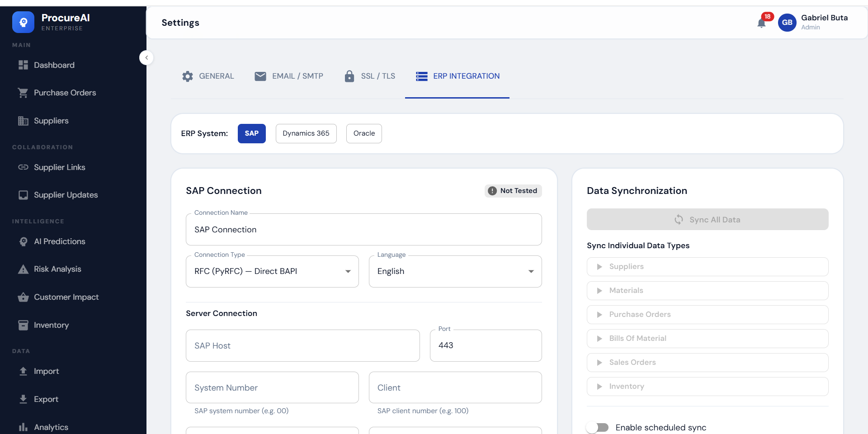This screenshot has height=434, width=868.
Task: Click the SAP Host input field
Action: pyautogui.click(x=302, y=345)
